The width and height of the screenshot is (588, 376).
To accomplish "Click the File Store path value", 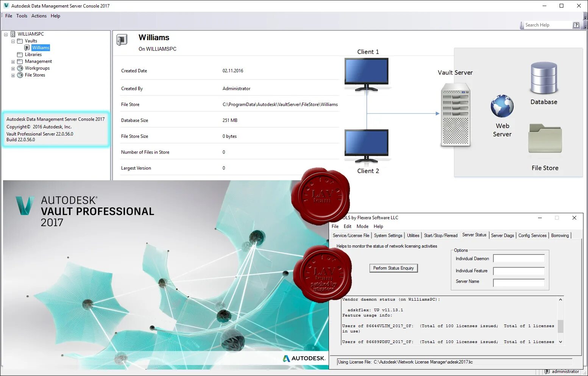I will coord(280,105).
